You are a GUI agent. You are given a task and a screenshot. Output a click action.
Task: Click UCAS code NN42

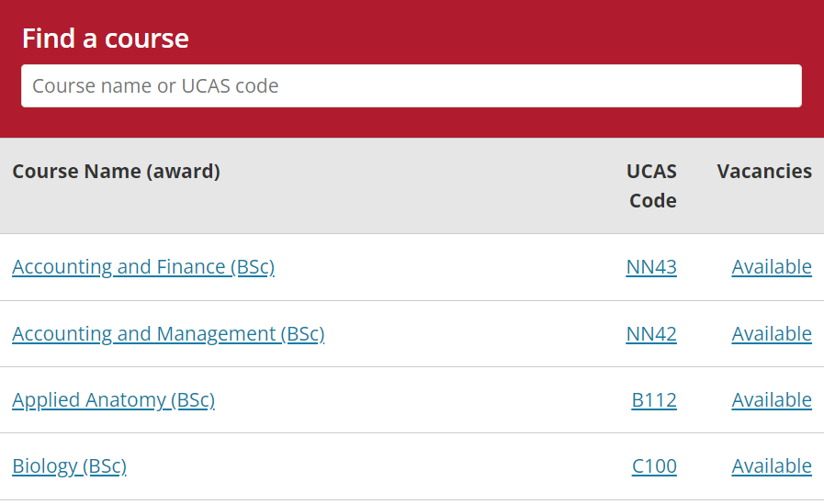pyautogui.click(x=651, y=334)
